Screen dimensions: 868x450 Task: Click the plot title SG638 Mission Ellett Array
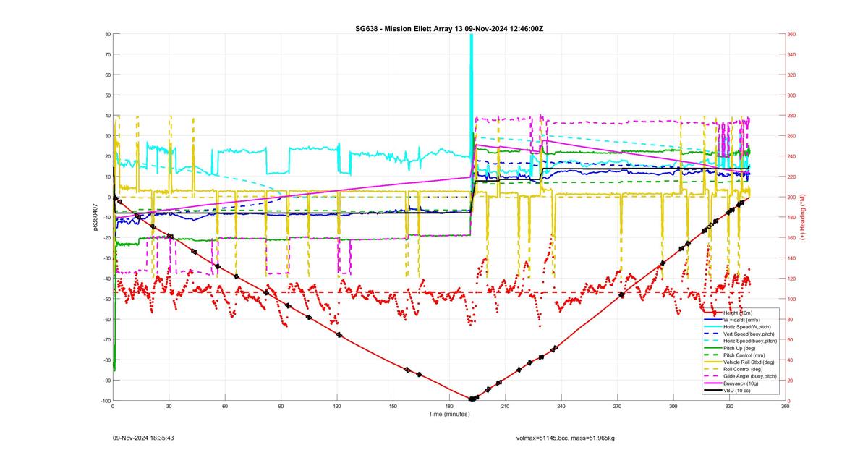(x=448, y=27)
